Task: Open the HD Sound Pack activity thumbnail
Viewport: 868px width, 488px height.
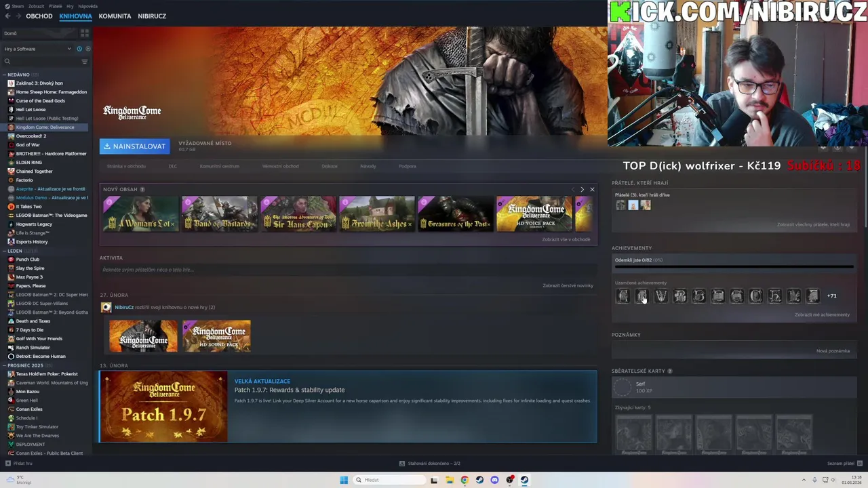Action: [216, 336]
